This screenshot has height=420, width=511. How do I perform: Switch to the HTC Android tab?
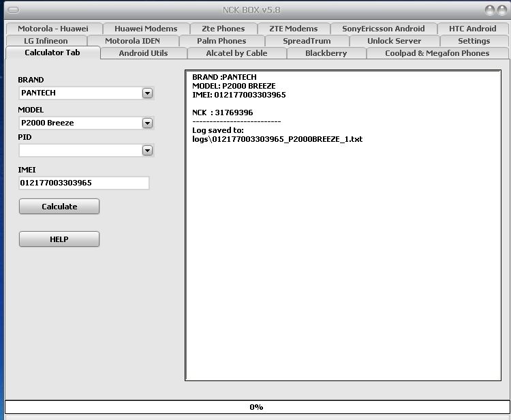point(472,29)
